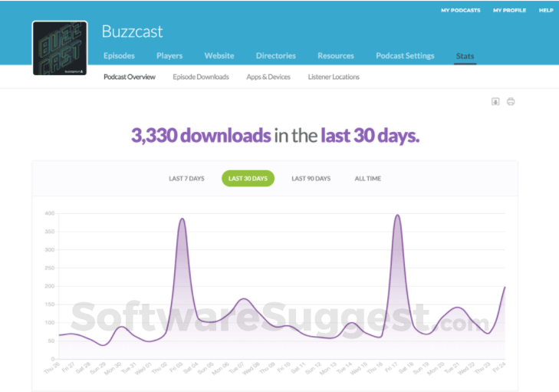The width and height of the screenshot is (559, 392).
Task: Select the Stats tab
Action: (x=465, y=56)
